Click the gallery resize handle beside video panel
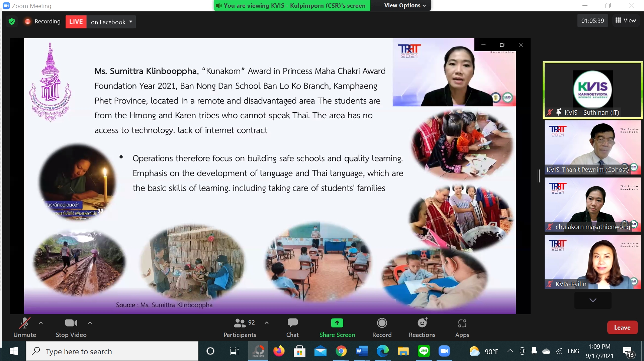The height and width of the screenshot is (361, 644). pos(539,176)
